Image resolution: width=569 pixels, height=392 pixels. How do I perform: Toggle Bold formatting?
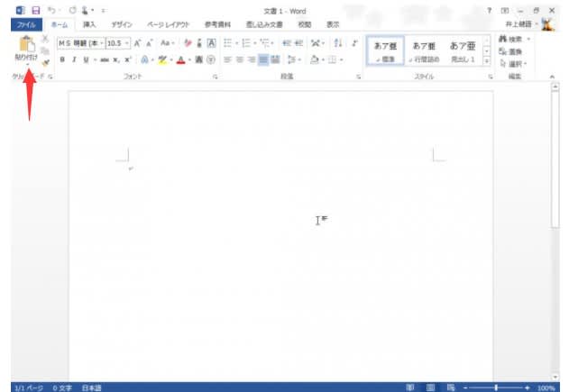[62, 59]
